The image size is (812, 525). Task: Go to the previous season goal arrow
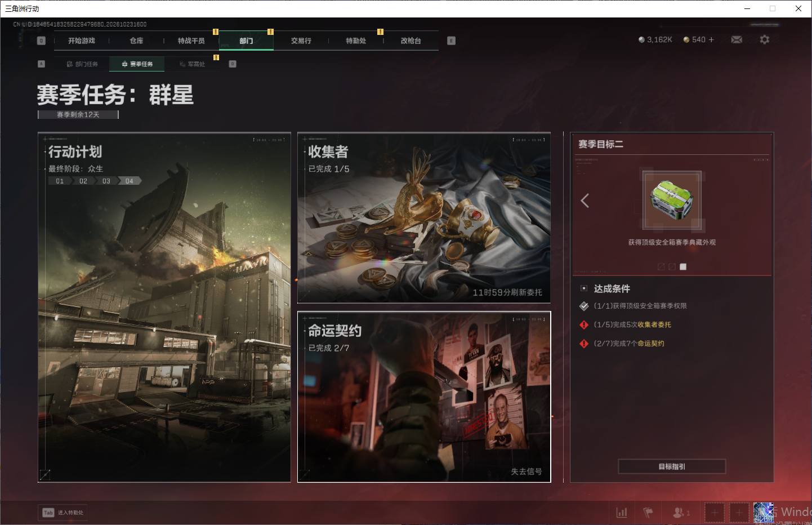585,201
